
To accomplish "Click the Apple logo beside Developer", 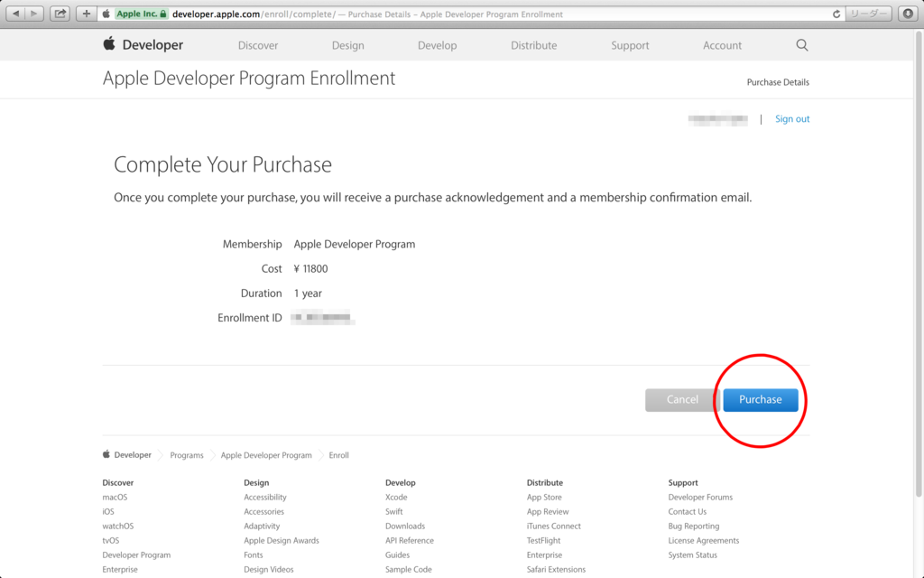I will pos(109,44).
